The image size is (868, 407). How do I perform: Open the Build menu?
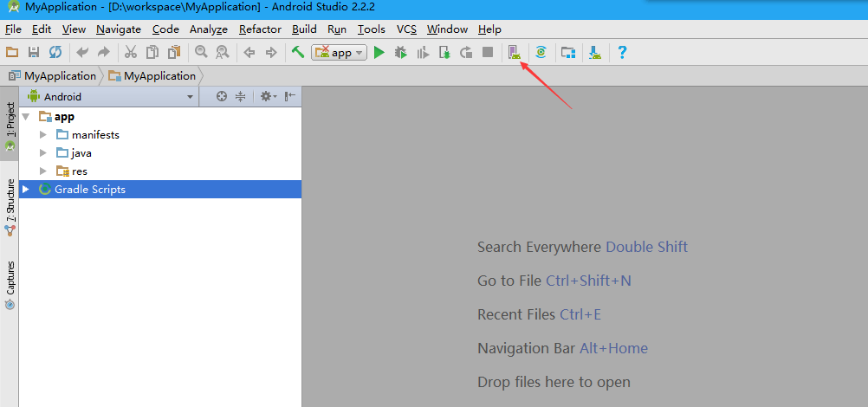(304, 29)
